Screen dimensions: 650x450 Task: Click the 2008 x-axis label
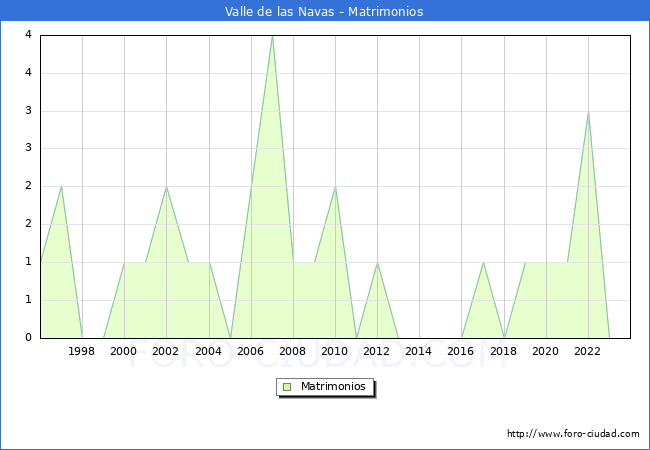(x=293, y=351)
